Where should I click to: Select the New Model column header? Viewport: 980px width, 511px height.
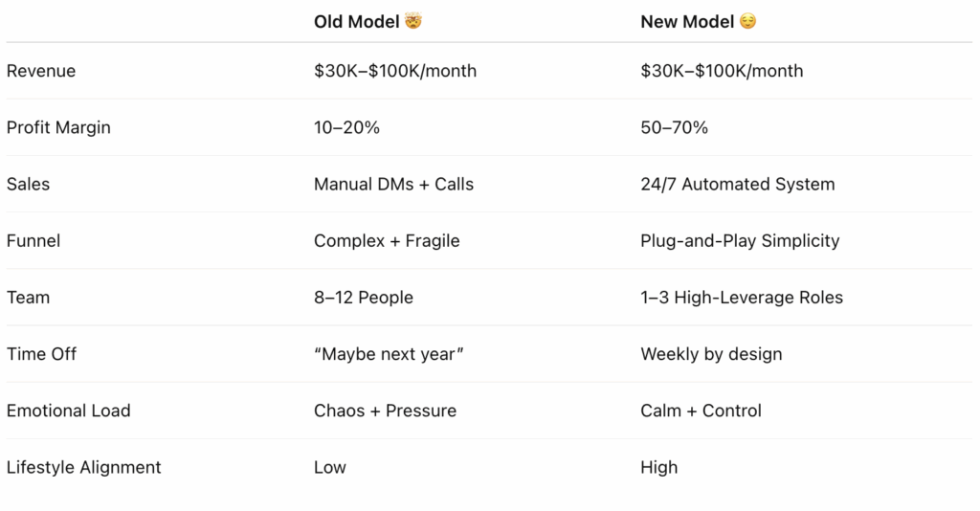[687, 22]
